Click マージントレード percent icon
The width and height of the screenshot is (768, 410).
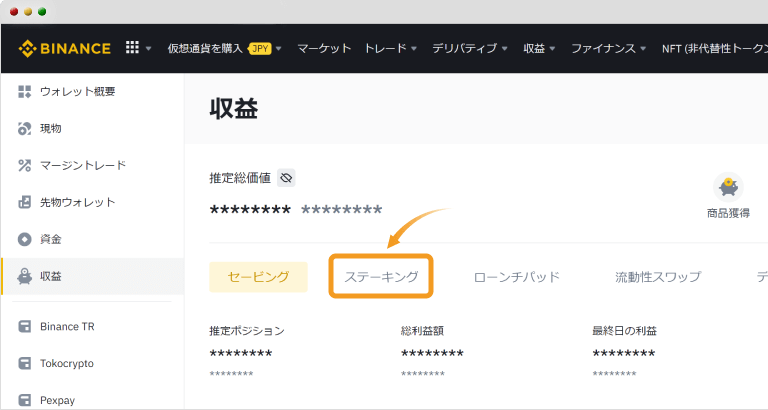pos(24,165)
